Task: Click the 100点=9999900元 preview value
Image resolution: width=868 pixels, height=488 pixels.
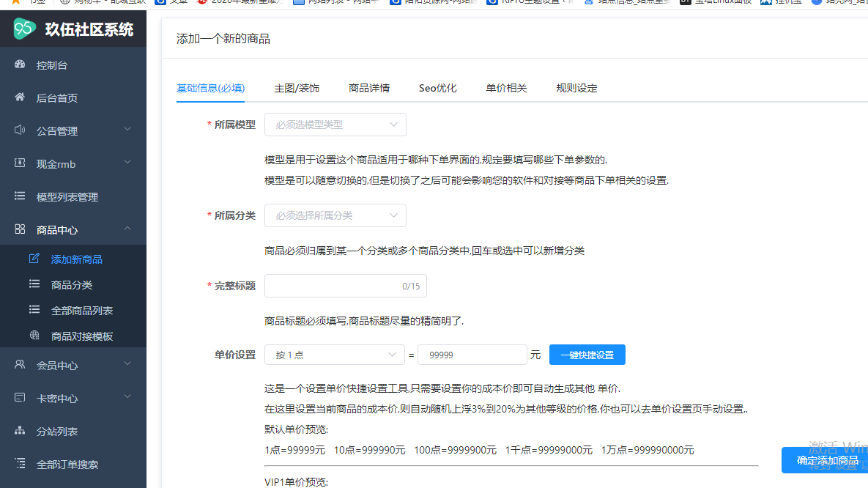Action: coord(455,451)
